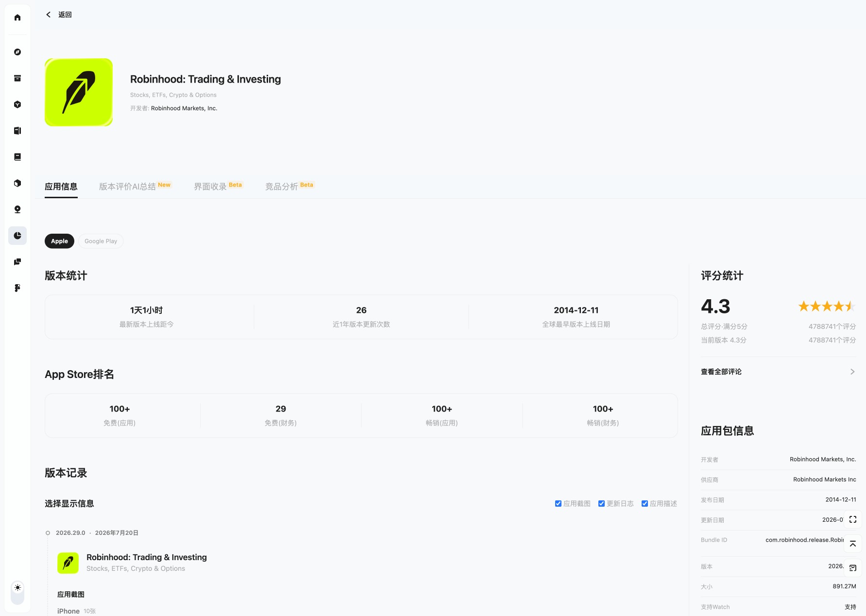866x616 pixels.
Task: Click the Figma-style sidebar icon
Action: click(17, 288)
